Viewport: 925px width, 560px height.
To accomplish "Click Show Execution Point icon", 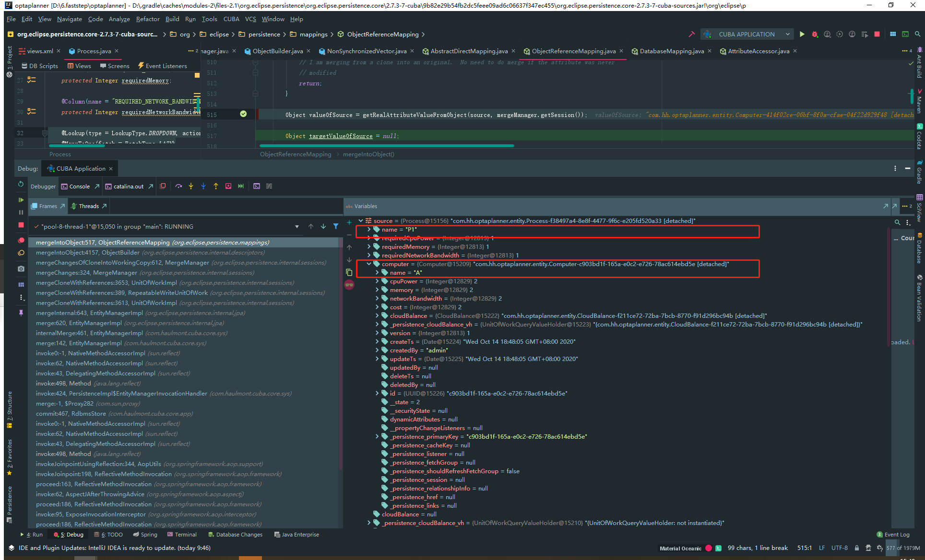I will tap(163, 186).
